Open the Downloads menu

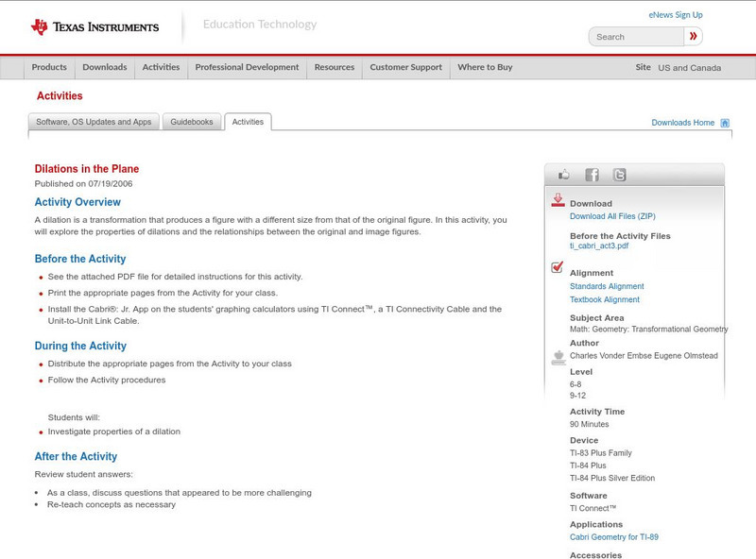point(105,67)
